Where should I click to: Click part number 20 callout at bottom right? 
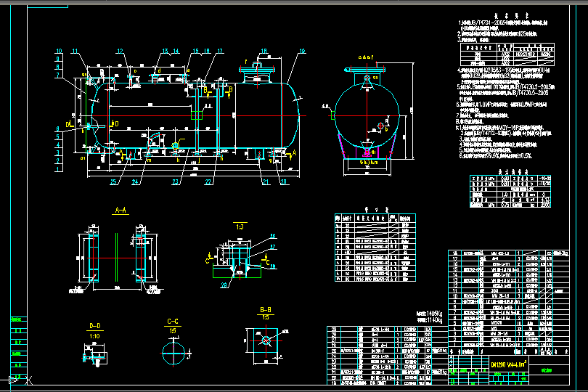point(283,181)
